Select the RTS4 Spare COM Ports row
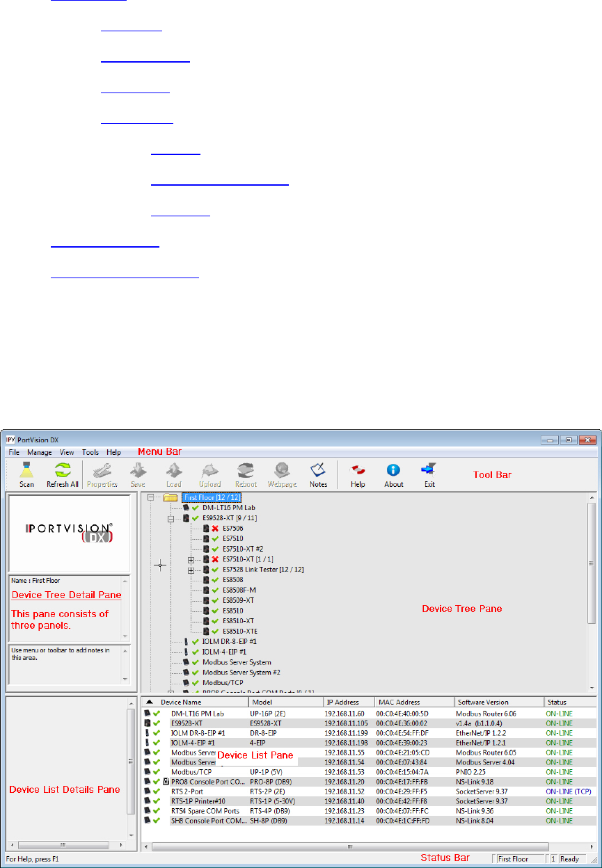This screenshot has width=602, height=868. click(x=369, y=810)
